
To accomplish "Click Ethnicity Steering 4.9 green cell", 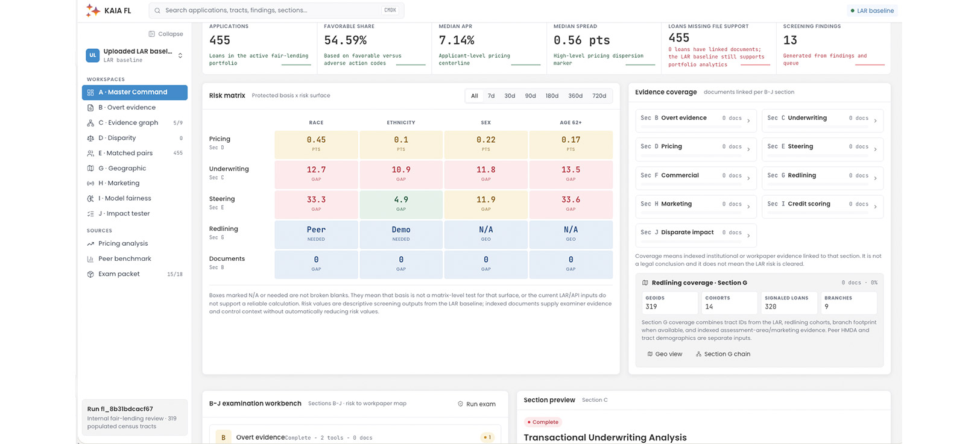I will [x=401, y=204].
